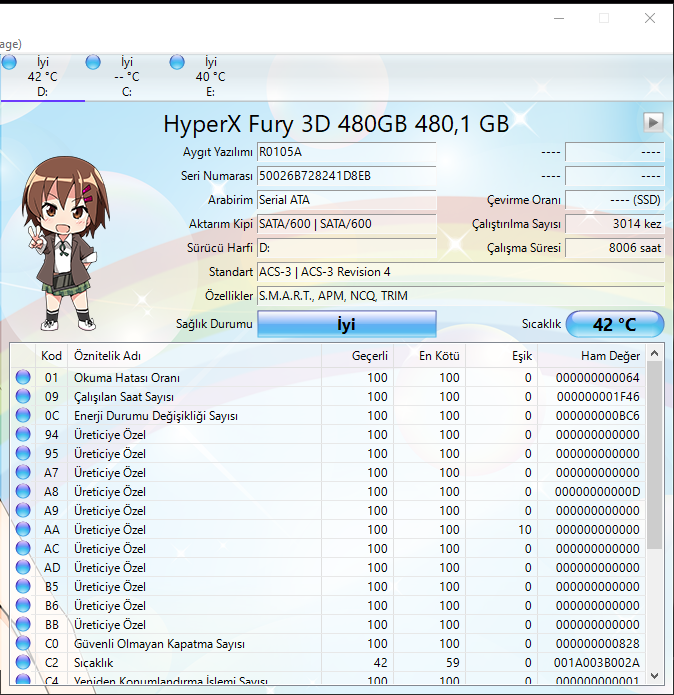Click status orb for attribute AA row
The height and width of the screenshot is (695, 674).
[x=24, y=530]
